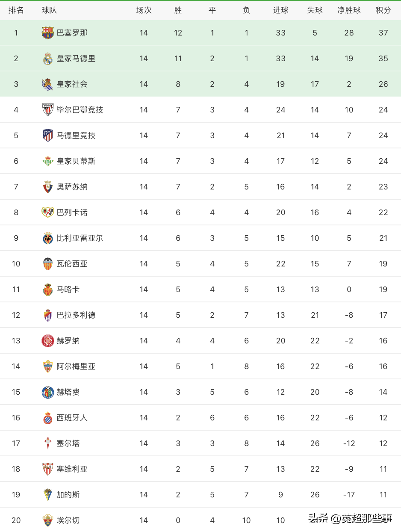Click the Barcelona club crest icon
401x532 pixels.
(48, 33)
